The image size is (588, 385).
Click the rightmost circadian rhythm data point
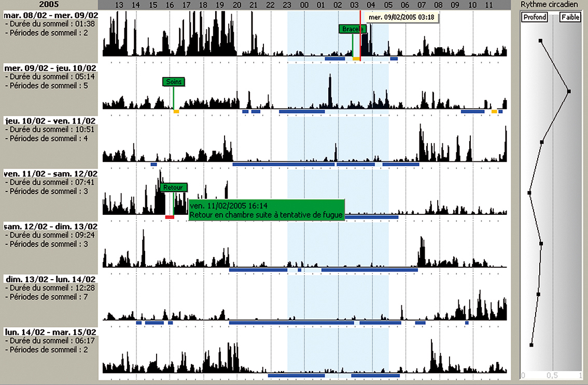(x=569, y=91)
